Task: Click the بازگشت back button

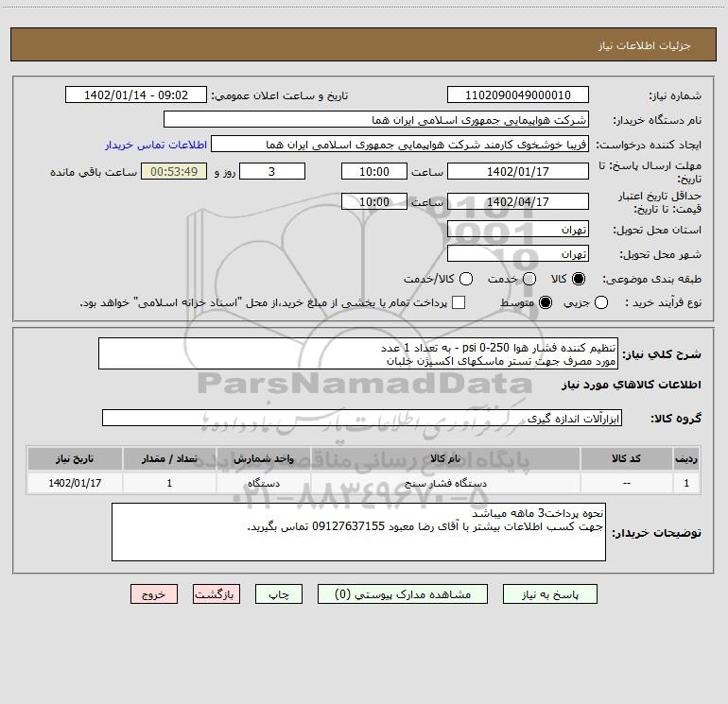Action: (x=217, y=594)
